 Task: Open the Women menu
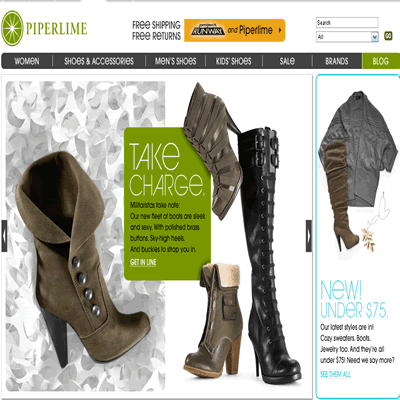tap(27, 61)
